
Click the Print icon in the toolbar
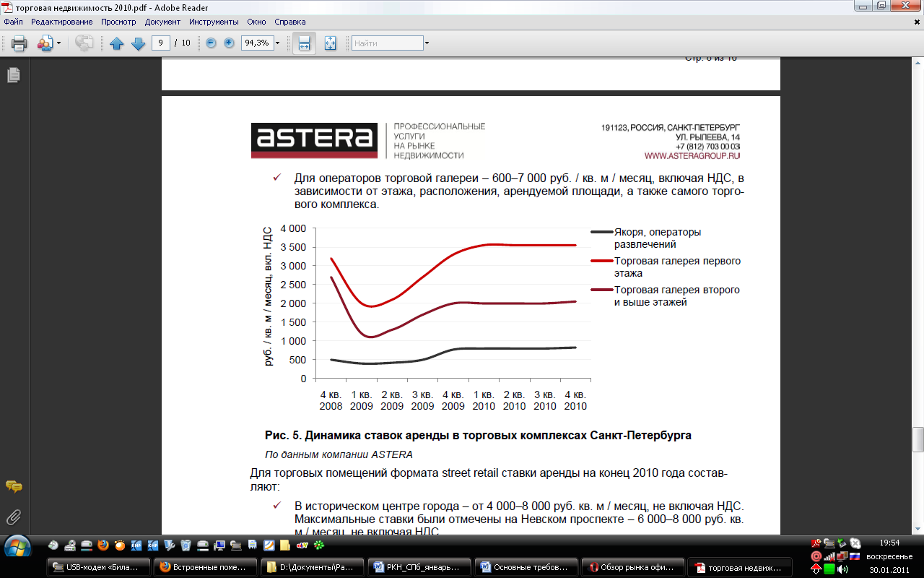19,43
